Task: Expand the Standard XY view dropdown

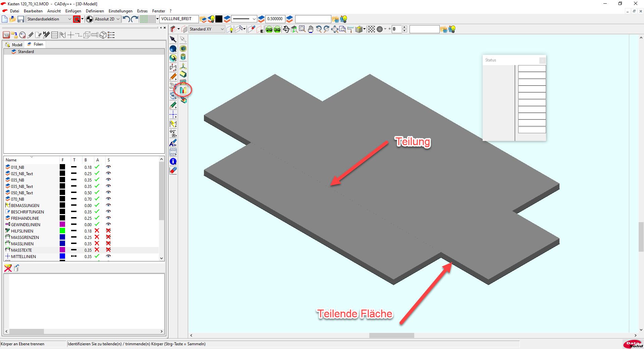Action: 222,30
